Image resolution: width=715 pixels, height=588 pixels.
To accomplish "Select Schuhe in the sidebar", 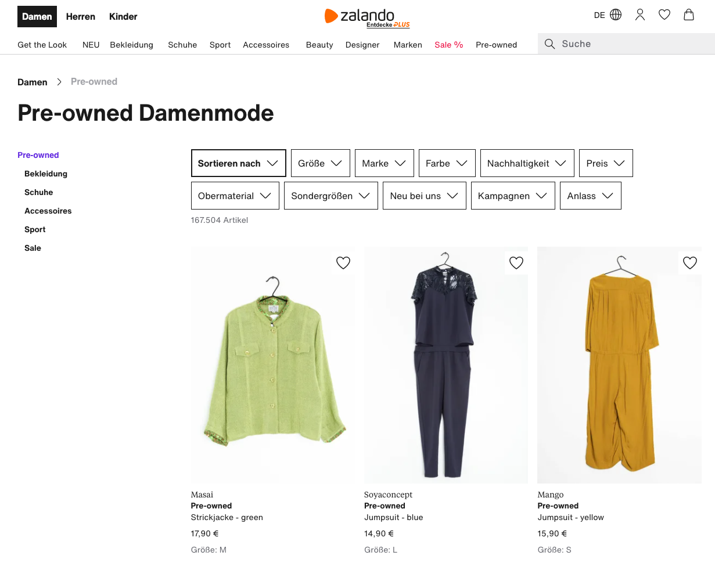I will [x=39, y=192].
